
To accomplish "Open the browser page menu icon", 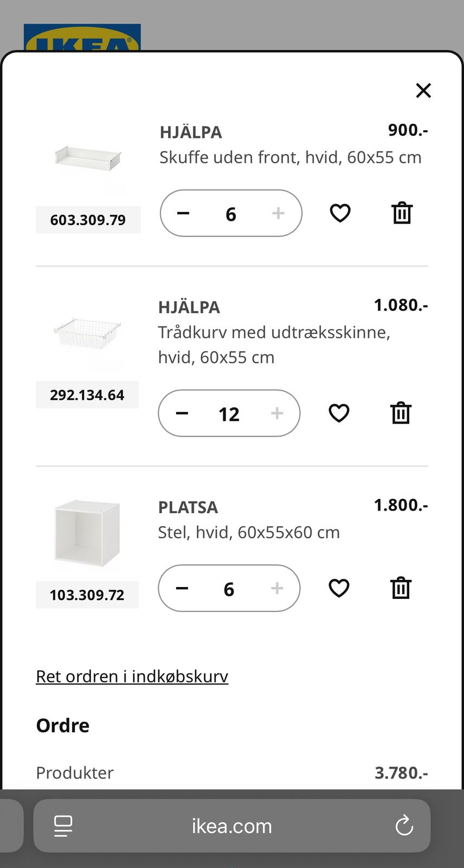I will tap(63, 826).
